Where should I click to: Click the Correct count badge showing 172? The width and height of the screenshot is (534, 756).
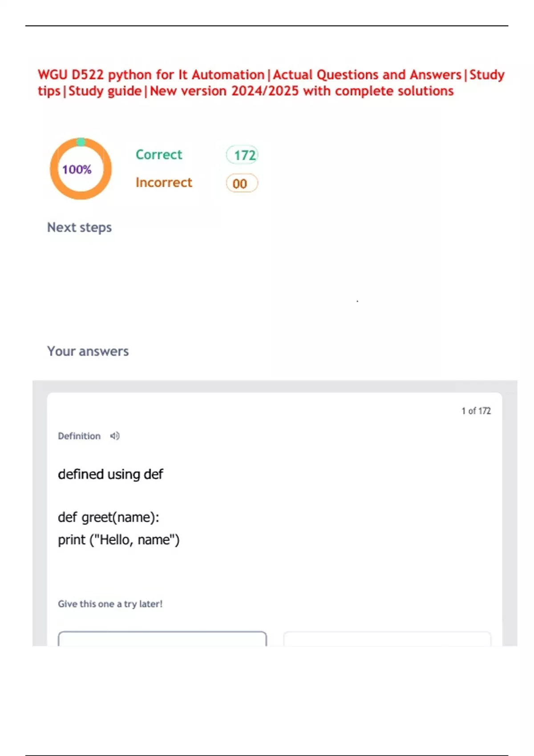click(242, 155)
